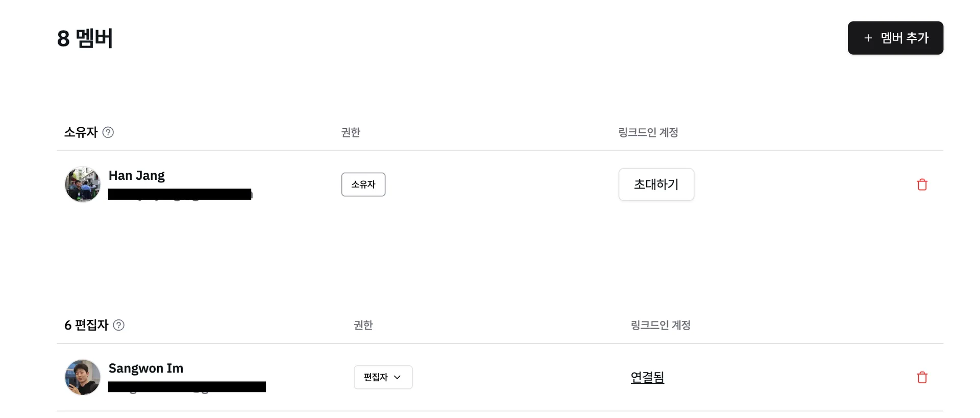This screenshot has width=980, height=418.
Task: Click redacted email under Han Jang
Action: coord(180,194)
